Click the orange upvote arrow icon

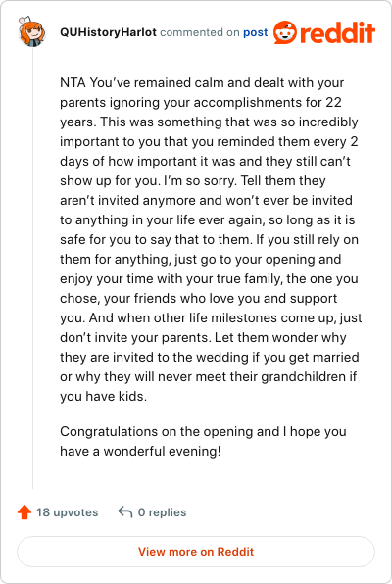pyautogui.click(x=24, y=512)
